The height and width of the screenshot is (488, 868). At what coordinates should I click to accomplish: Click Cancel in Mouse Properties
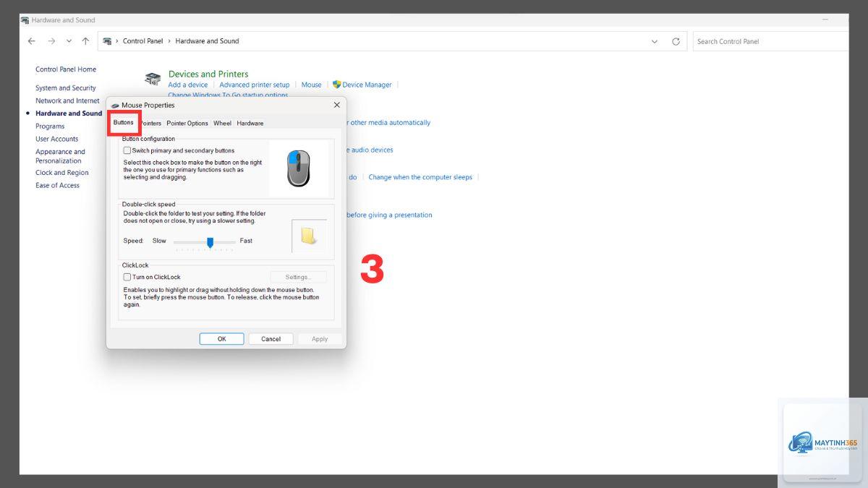271,338
